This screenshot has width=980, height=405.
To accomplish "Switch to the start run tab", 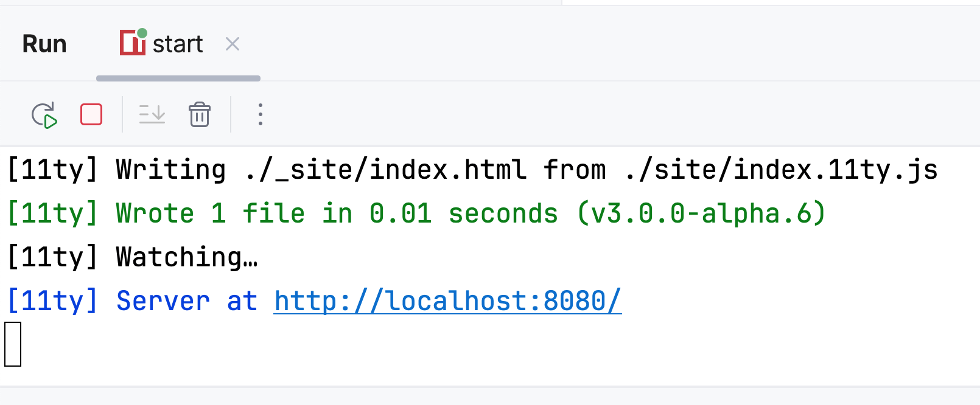I will tap(178, 43).
